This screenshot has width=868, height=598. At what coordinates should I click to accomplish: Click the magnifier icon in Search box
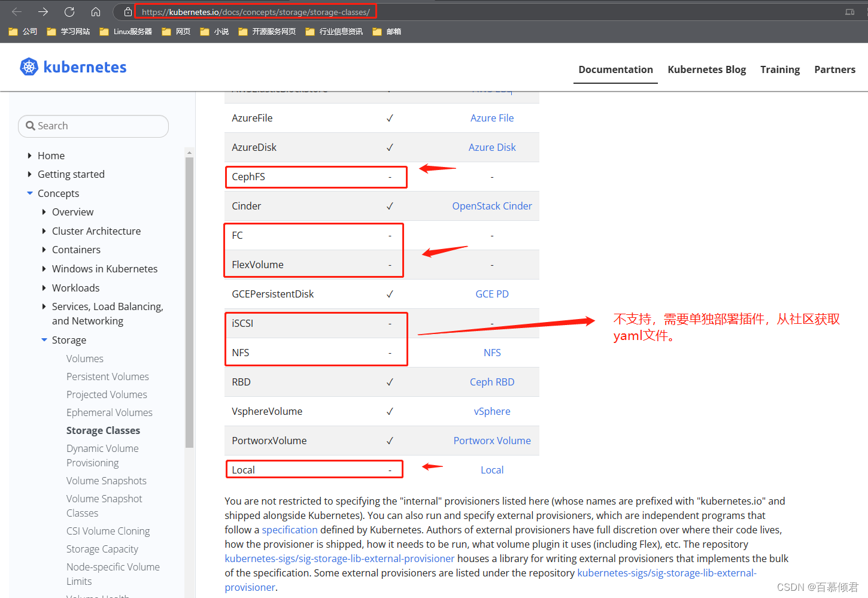tap(31, 126)
